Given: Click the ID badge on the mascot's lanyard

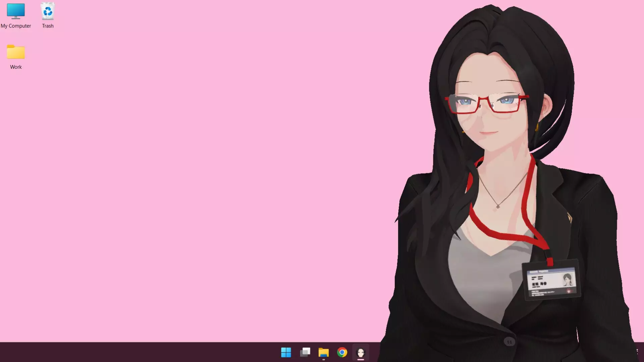Looking at the screenshot, I should tap(552, 281).
